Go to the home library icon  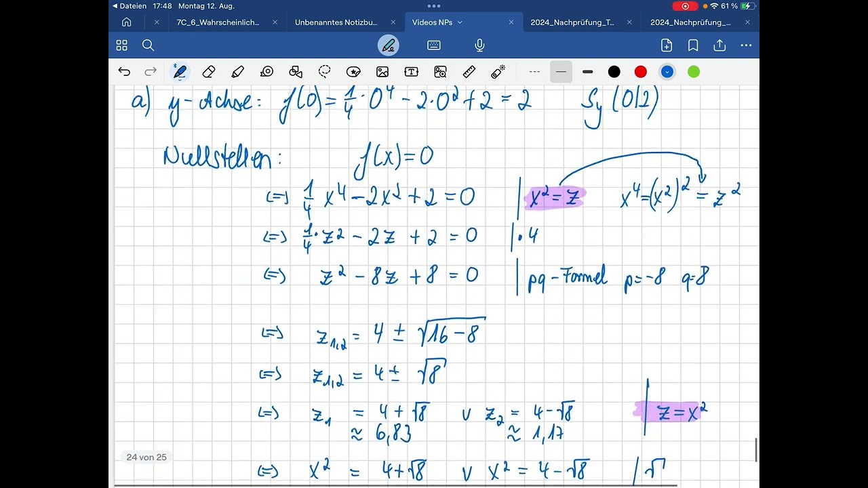[x=126, y=22]
